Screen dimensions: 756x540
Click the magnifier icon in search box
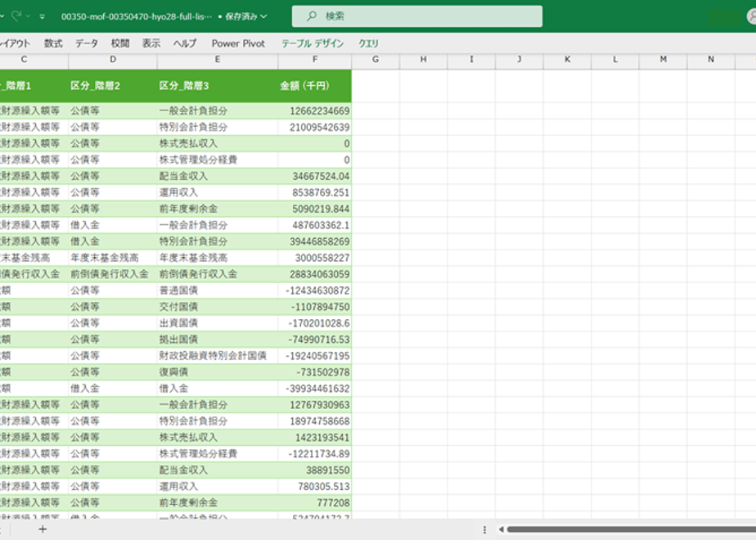(x=312, y=16)
